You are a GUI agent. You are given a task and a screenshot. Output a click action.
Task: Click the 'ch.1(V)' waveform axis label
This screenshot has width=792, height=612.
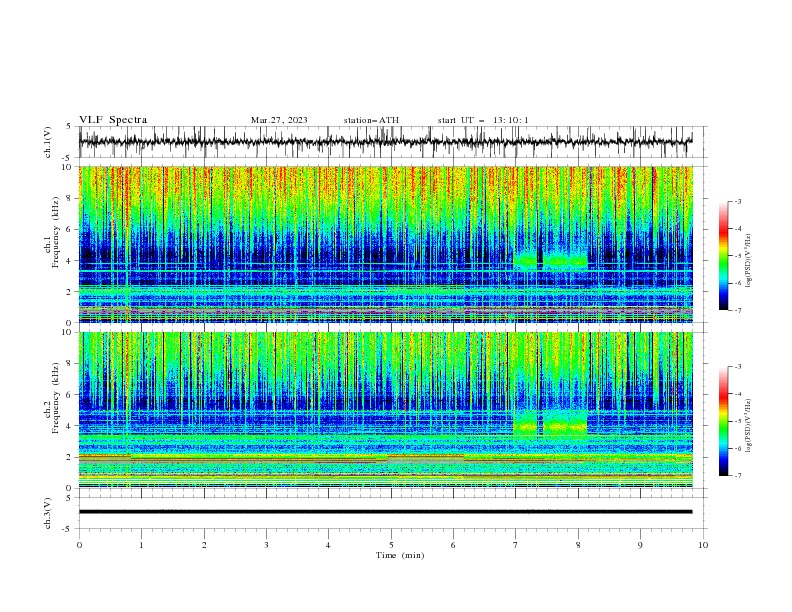pos(48,142)
